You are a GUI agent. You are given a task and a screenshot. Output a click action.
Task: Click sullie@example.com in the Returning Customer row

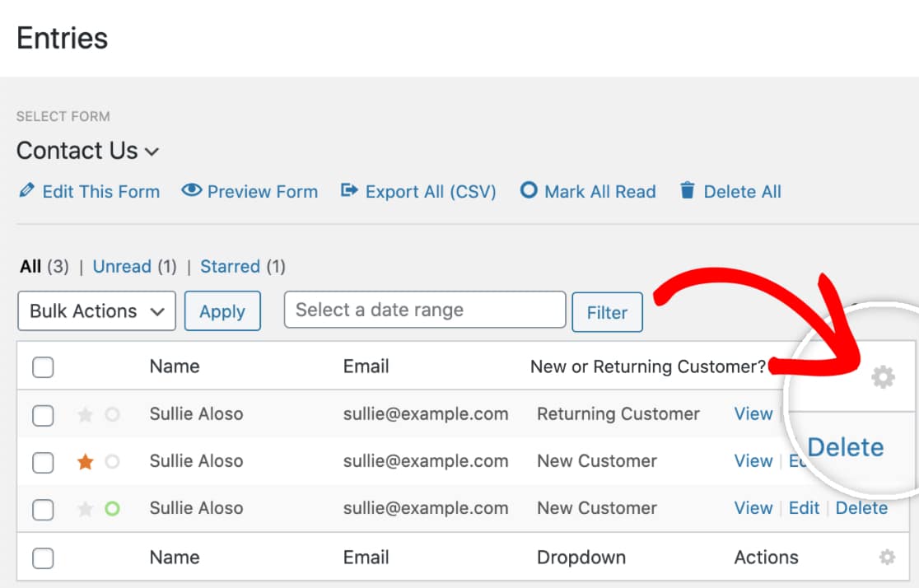(x=426, y=414)
